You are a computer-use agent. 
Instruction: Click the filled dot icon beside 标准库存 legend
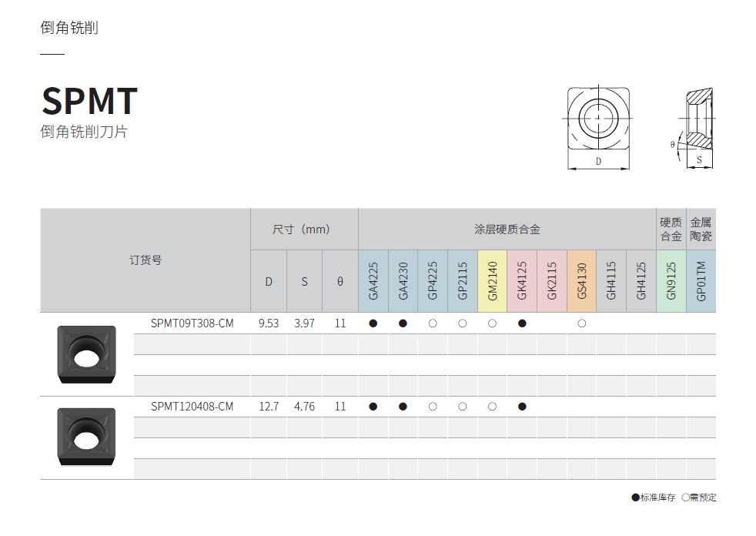(635, 497)
